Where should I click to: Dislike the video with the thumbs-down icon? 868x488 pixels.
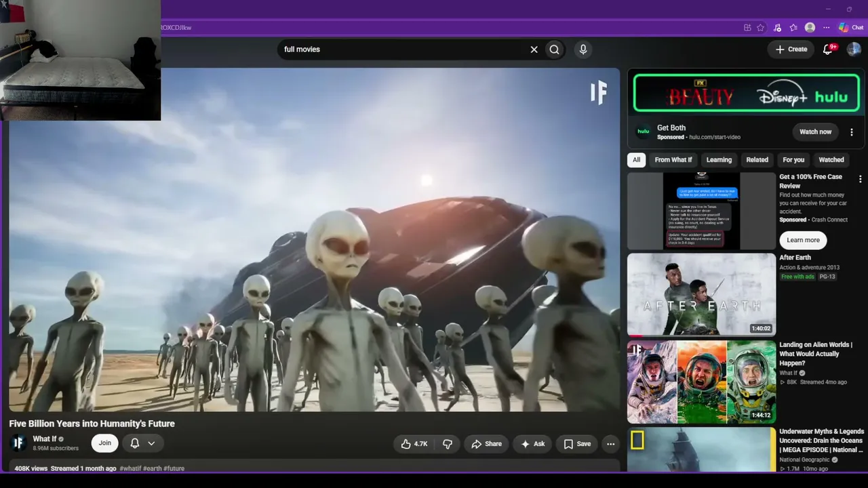pos(448,444)
